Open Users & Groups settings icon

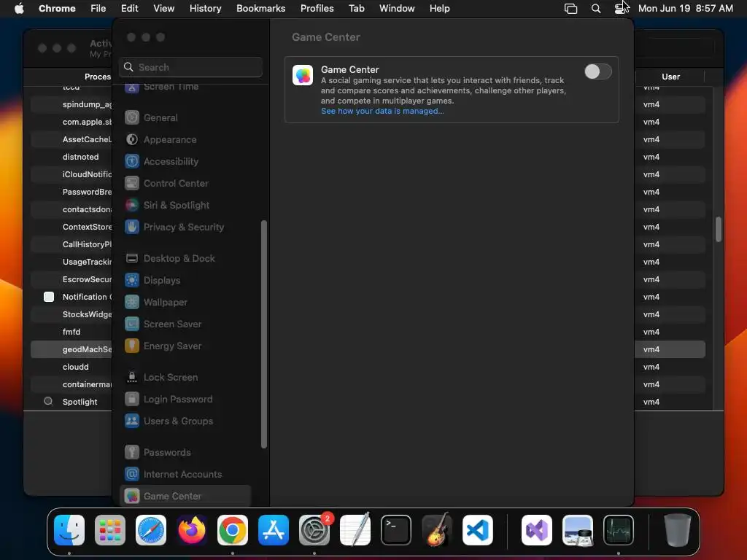[x=132, y=421]
